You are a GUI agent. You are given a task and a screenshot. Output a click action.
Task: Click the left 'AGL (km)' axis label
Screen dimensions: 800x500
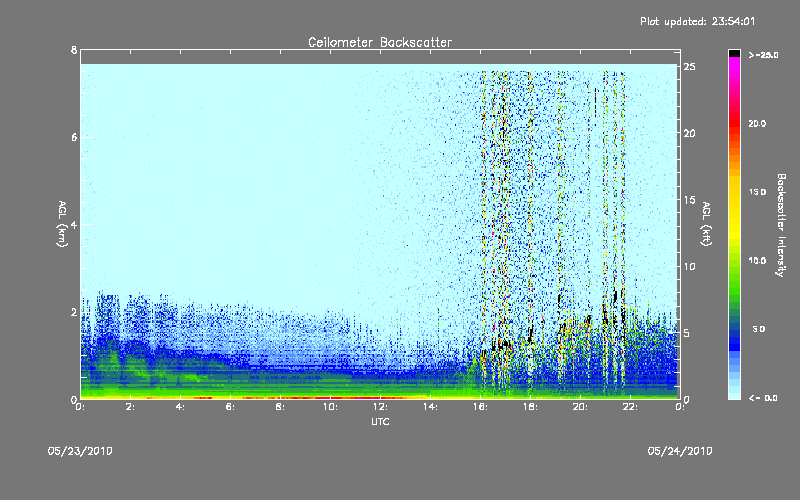click(62, 224)
